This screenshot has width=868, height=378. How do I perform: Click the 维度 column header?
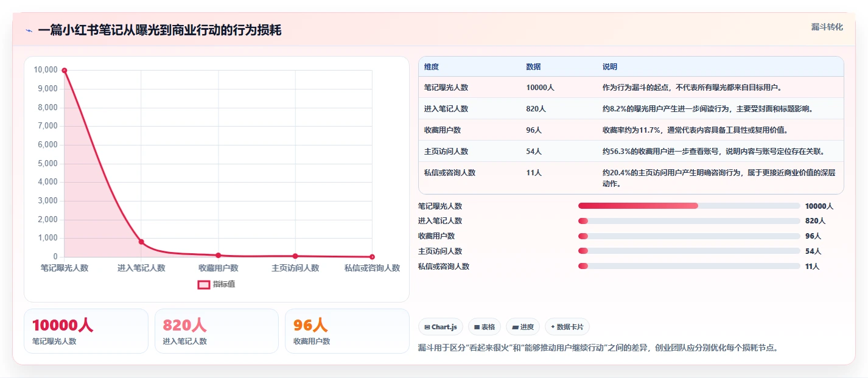[x=432, y=66]
